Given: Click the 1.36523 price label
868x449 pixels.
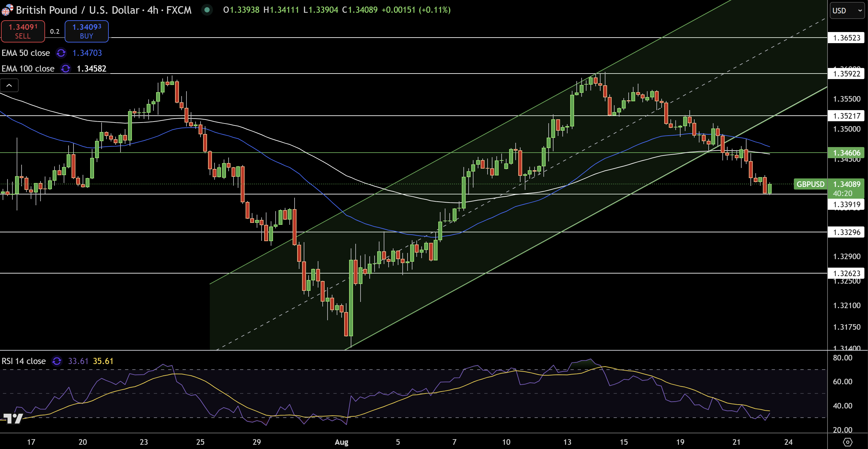Looking at the screenshot, I should (846, 38).
